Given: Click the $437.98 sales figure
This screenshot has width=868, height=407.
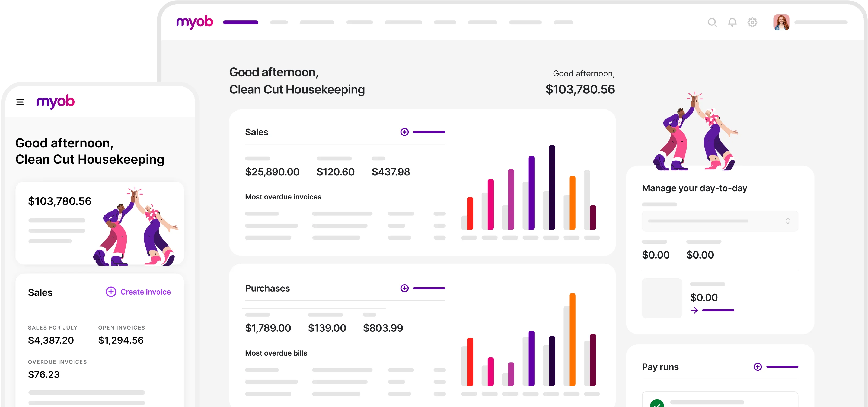Looking at the screenshot, I should 391,172.
